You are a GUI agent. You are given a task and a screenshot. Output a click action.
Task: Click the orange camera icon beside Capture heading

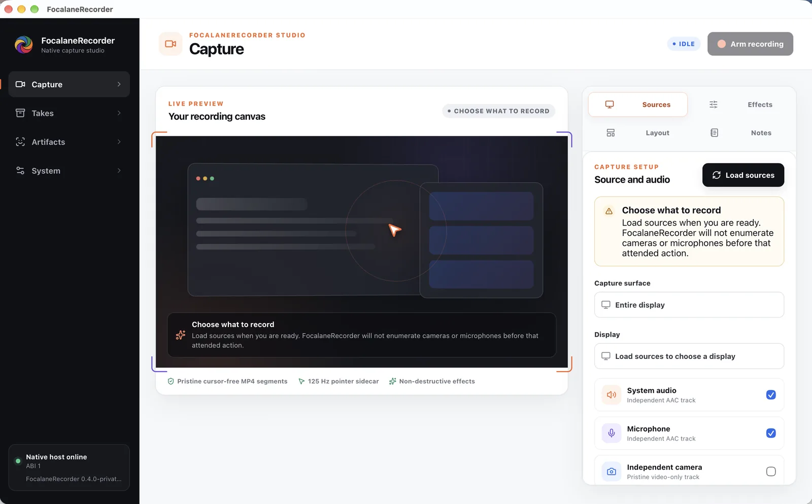coord(171,44)
